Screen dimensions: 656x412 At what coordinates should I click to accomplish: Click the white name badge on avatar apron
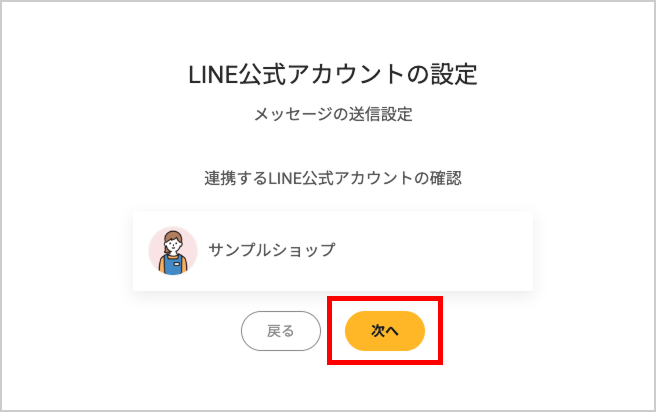[x=177, y=264]
